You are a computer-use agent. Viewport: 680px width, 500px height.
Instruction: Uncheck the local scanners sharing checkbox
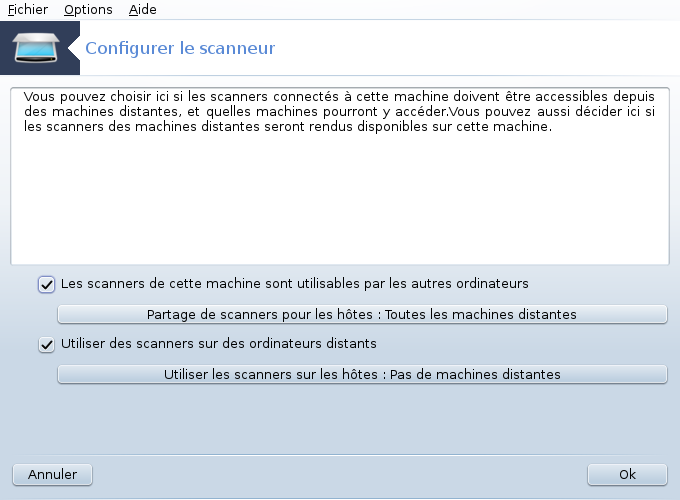[x=46, y=284]
